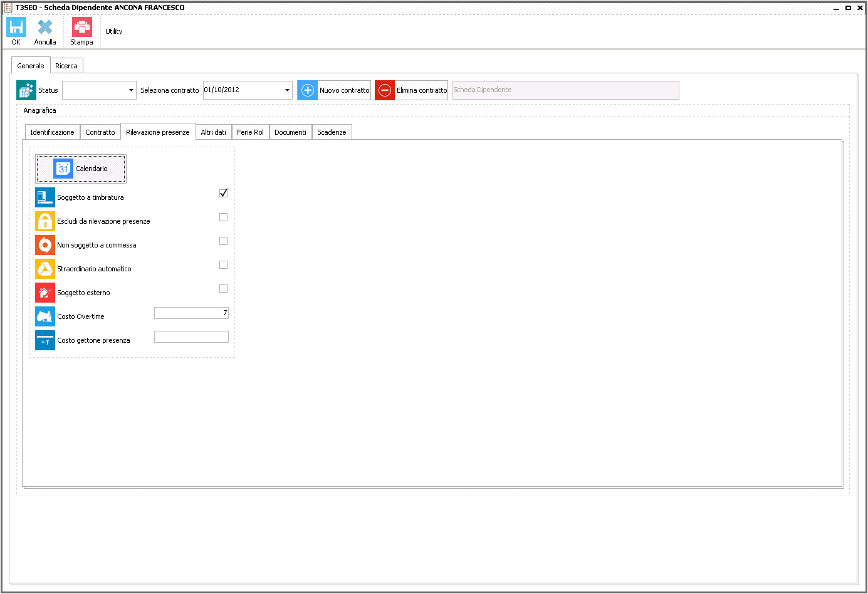This screenshot has height=594, width=868.
Task: Tick the Soggetto esterno checkbox
Action: tap(223, 288)
